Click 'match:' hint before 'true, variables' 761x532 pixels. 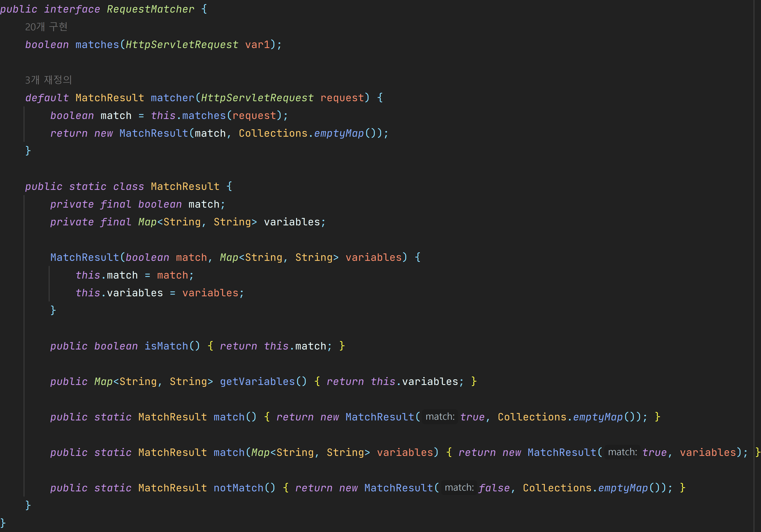622,452
